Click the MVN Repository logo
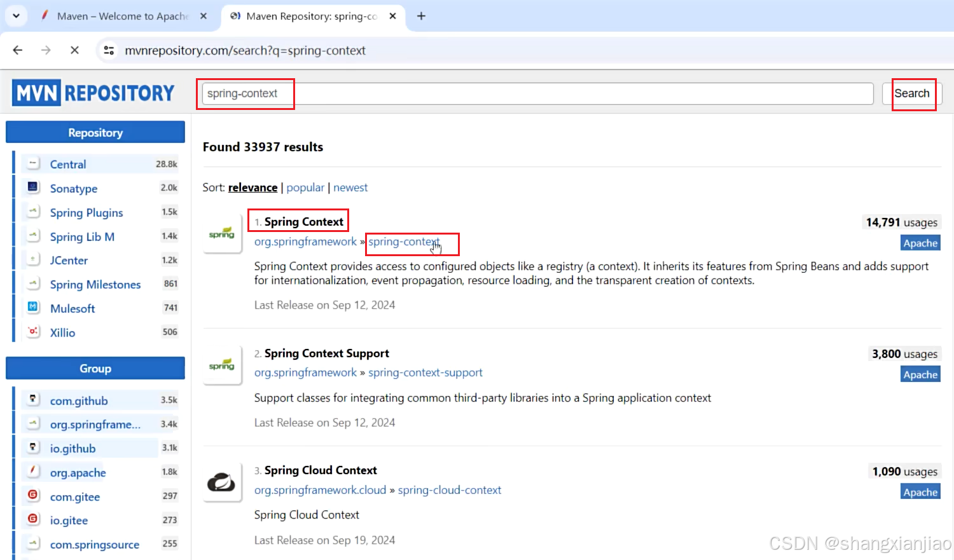Viewport: 954px width, 560px height. point(93,93)
